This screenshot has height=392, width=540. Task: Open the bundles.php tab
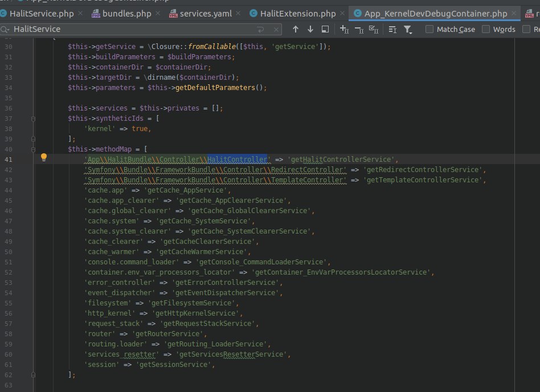pos(121,14)
